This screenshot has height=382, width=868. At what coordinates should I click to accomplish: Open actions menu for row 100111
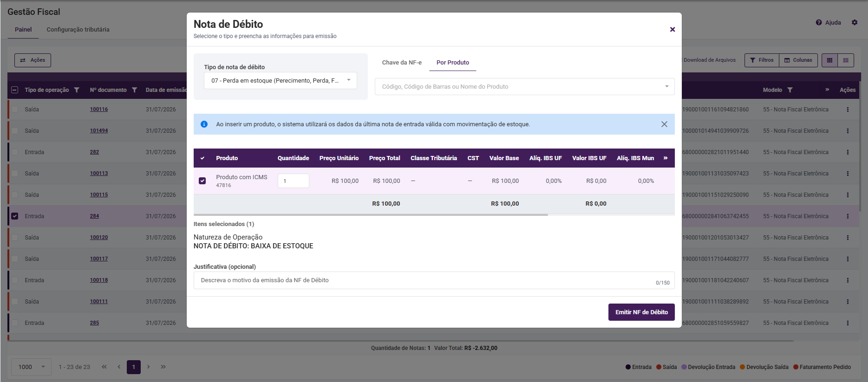pos(848,302)
